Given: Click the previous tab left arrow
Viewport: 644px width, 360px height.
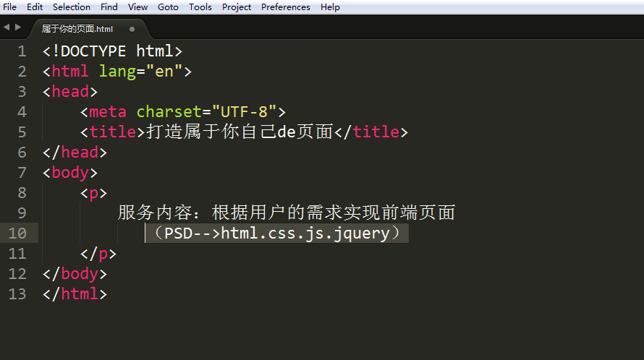Looking at the screenshot, I should tap(6, 27).
